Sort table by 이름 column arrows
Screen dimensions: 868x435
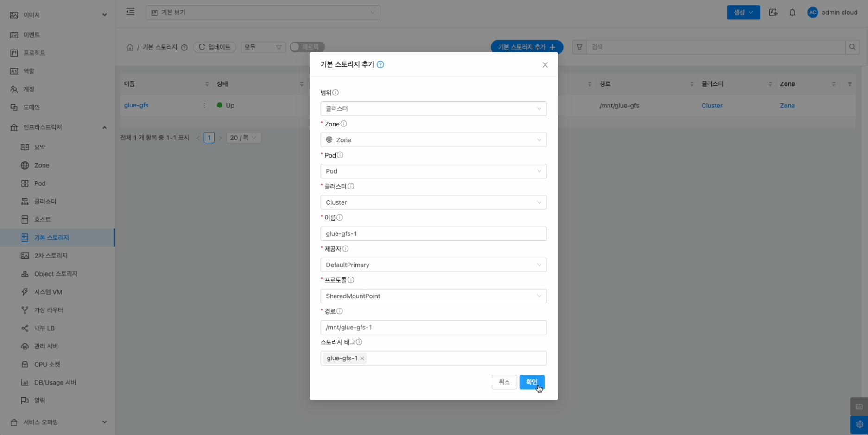(207, 84)
